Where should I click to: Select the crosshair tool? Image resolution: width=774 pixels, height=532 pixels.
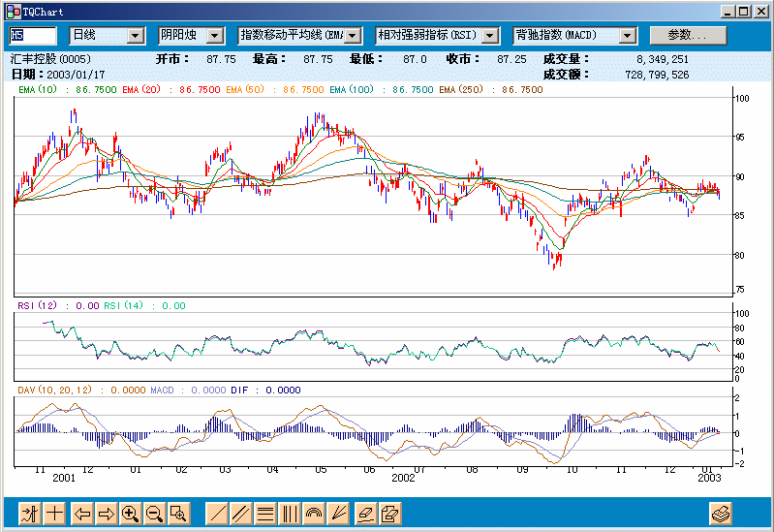tap(55, 514)
